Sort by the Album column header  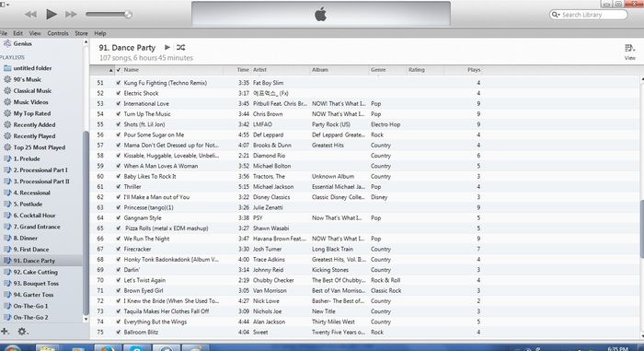coord(339,70)
